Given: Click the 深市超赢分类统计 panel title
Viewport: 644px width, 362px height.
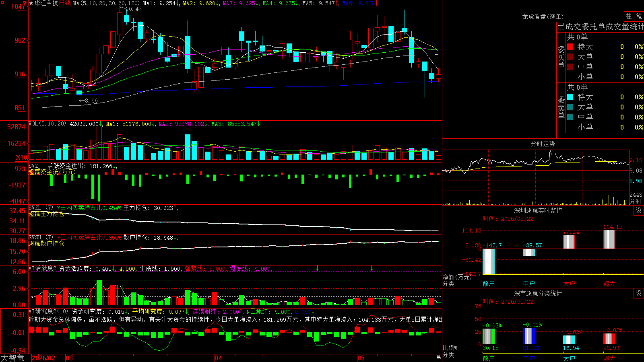Looking at the screenshot, I should point(538,293).
